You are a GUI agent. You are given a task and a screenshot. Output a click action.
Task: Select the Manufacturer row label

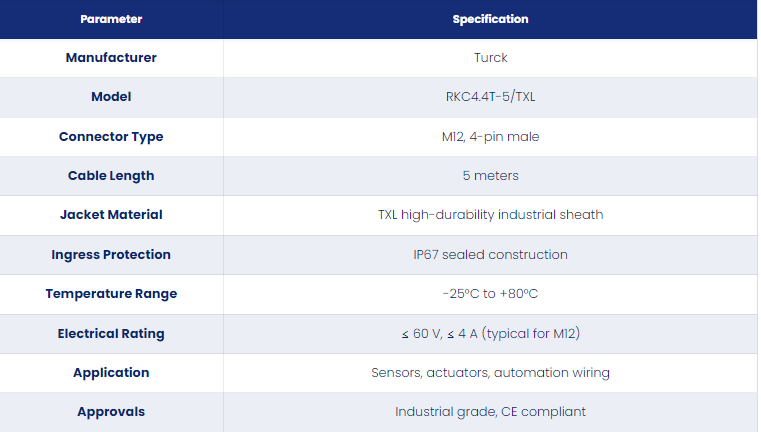point(111,58)
